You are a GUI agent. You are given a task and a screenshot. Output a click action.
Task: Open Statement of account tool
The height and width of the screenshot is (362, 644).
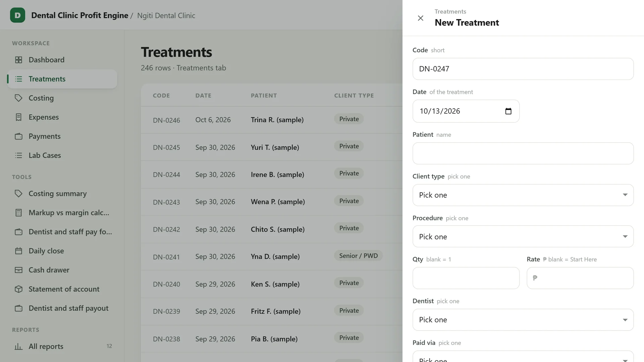pyautogui.click(x=62, y=289)
